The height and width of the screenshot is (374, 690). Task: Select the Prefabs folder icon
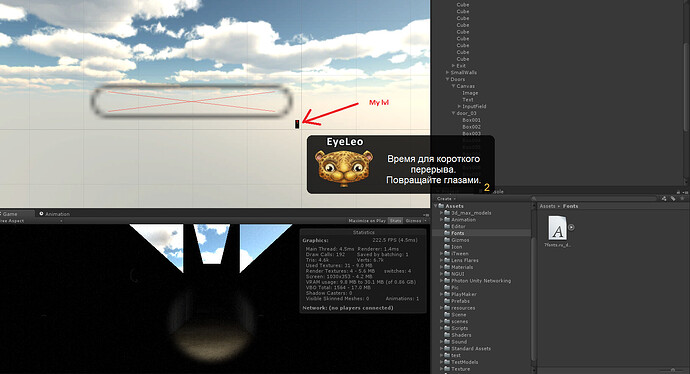click(447, 301)
